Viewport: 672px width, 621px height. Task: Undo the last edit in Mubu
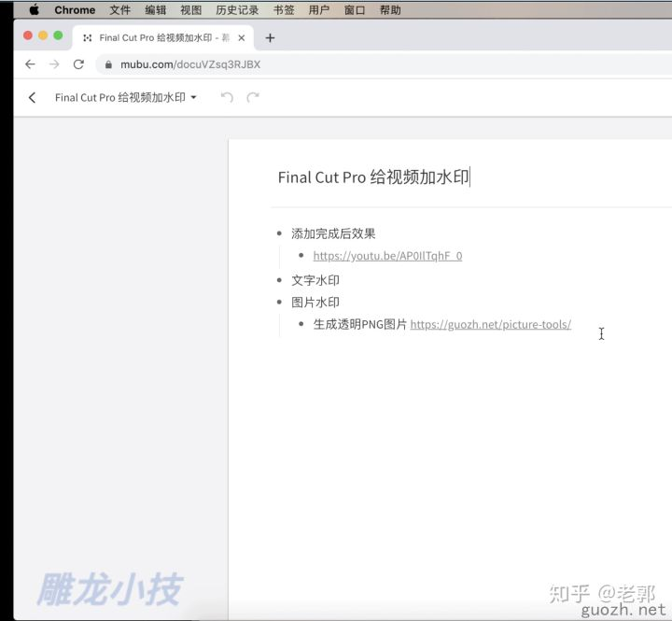pos(227,97)
